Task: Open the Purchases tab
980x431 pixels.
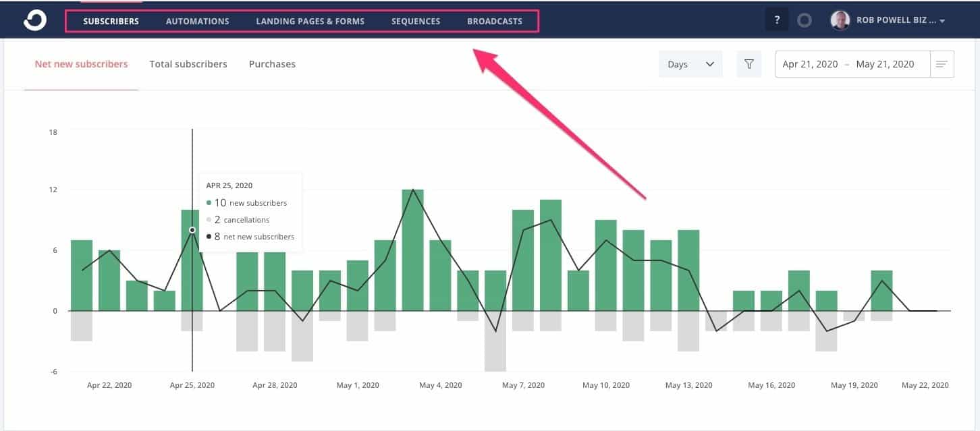Action: click(x=272, y=63)
